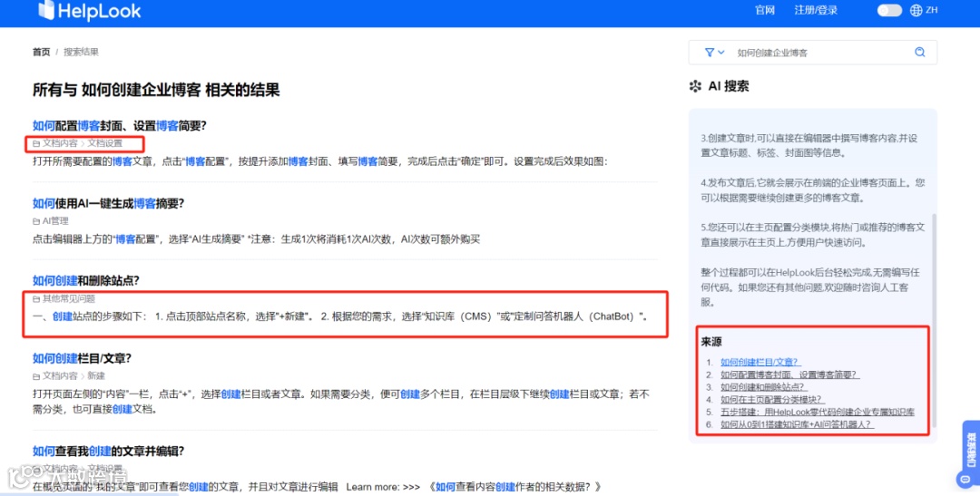Open source link 5 五步搭建 HelpLook零代码
Viewport: 980px width, 496px height.
(818, 412)
